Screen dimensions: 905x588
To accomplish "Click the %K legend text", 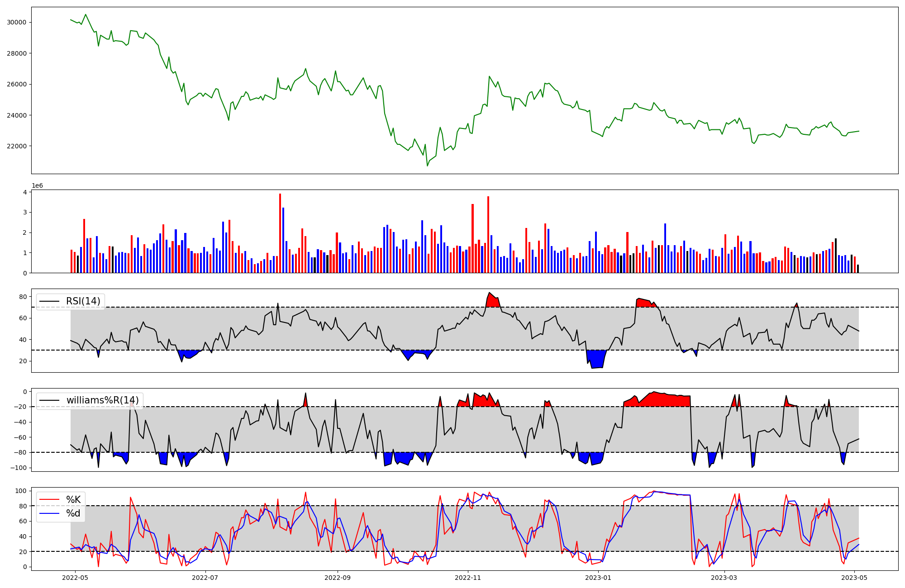I will 73,500.
